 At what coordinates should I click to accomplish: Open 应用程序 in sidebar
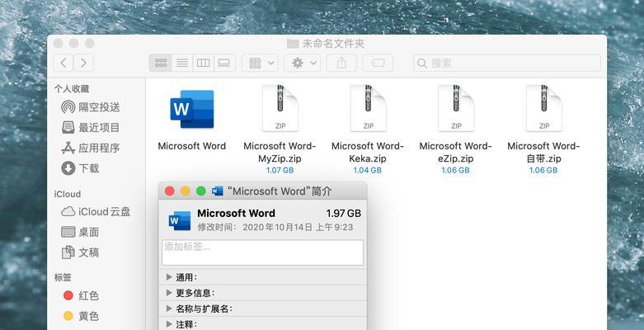coord(91,148)
